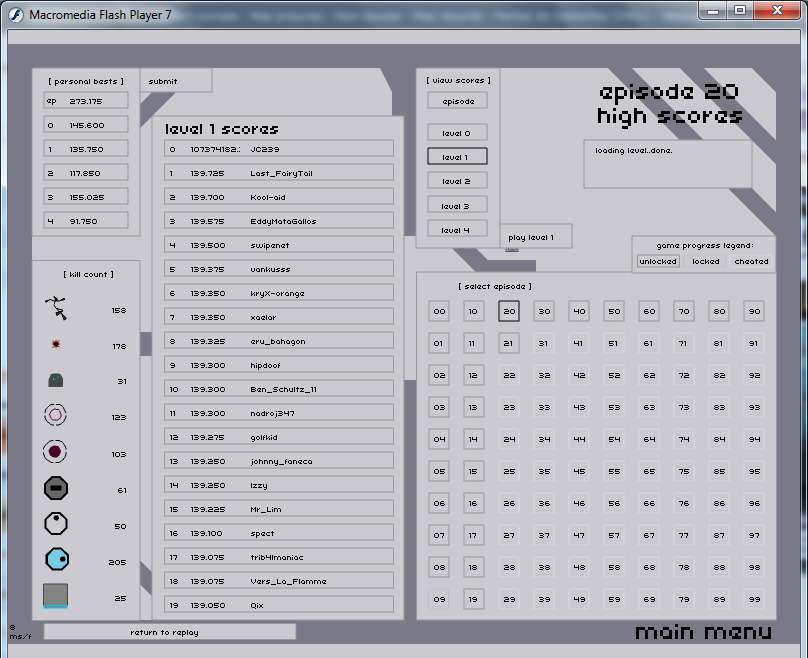Select "episode" under view scores
Image resolution: width=808 pixels, height=658 pixels.
457,101
